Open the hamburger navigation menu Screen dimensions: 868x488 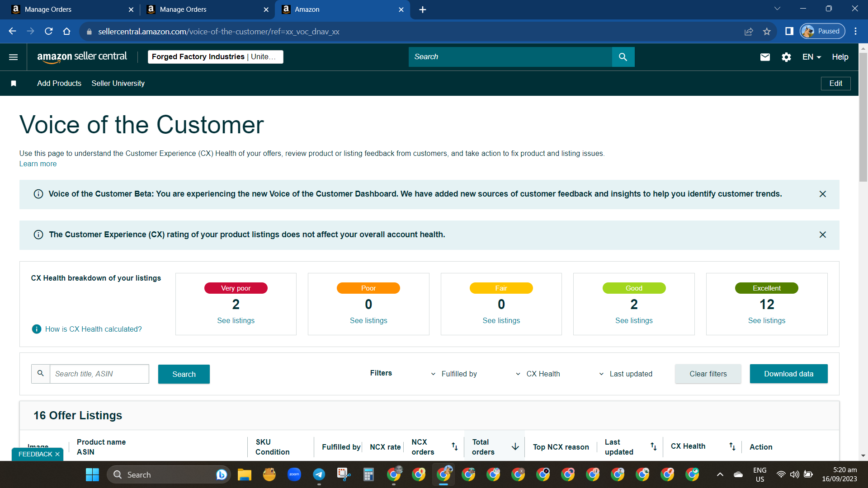coord(14,57)
